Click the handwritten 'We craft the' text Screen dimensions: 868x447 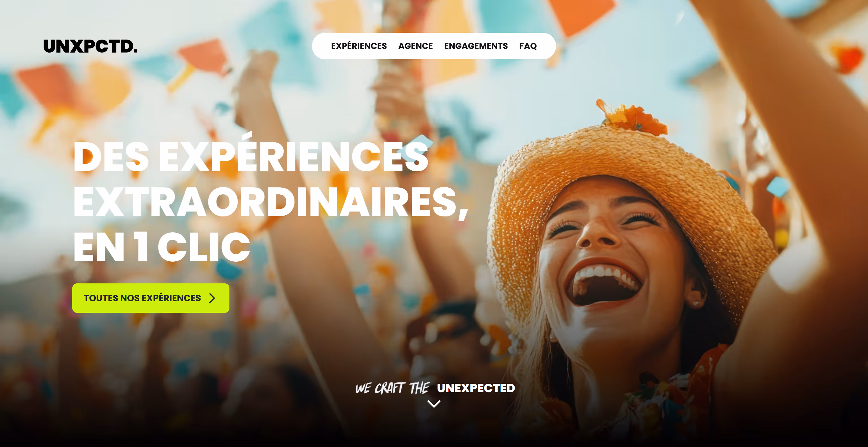392,388
